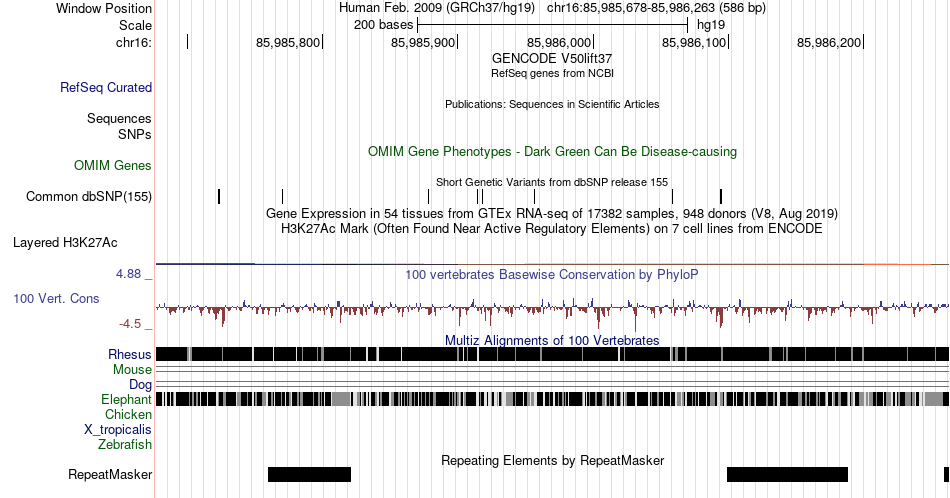Click the Window Position label
This screenshot has width=950, height=498.
104,8
